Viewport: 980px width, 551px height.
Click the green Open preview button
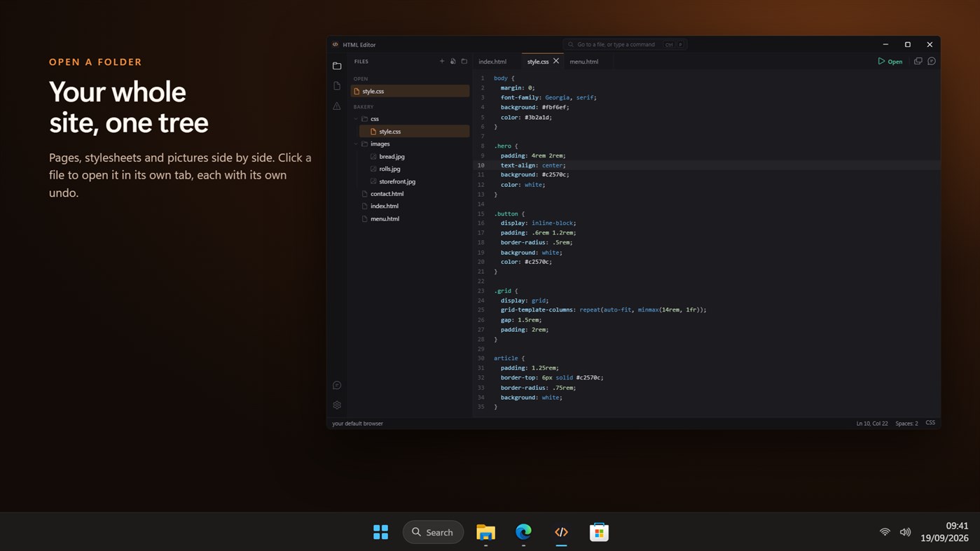pyautogui.click(x=890, y=62)
